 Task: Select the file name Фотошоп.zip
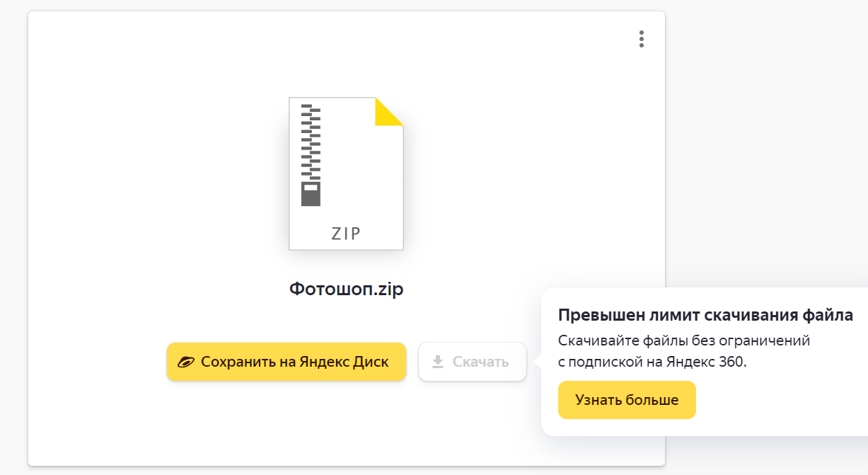[346, 289]
